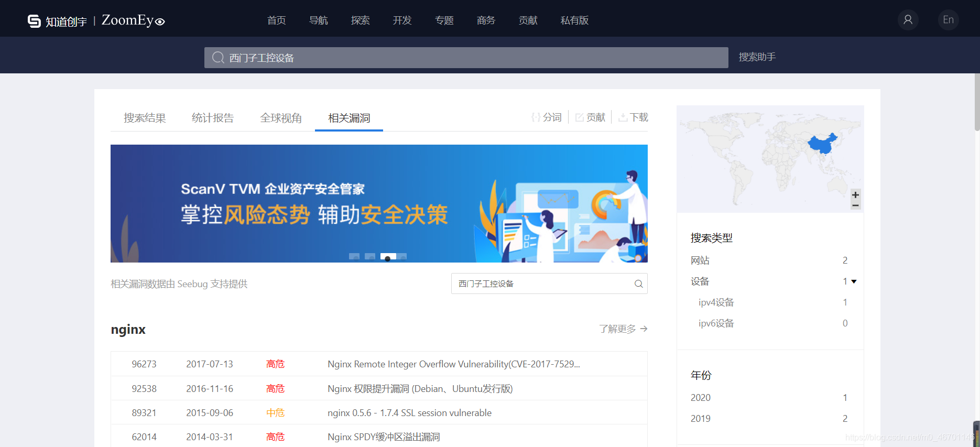Open 专题 in the top navigation
The width and height of the screenshot is (980, 447).
444,20
